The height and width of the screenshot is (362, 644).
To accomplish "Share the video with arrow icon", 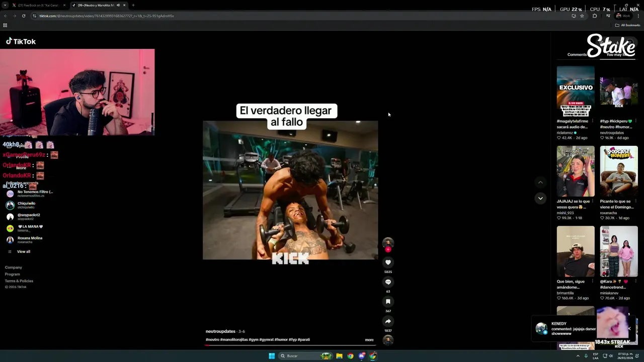I will 388,321.
